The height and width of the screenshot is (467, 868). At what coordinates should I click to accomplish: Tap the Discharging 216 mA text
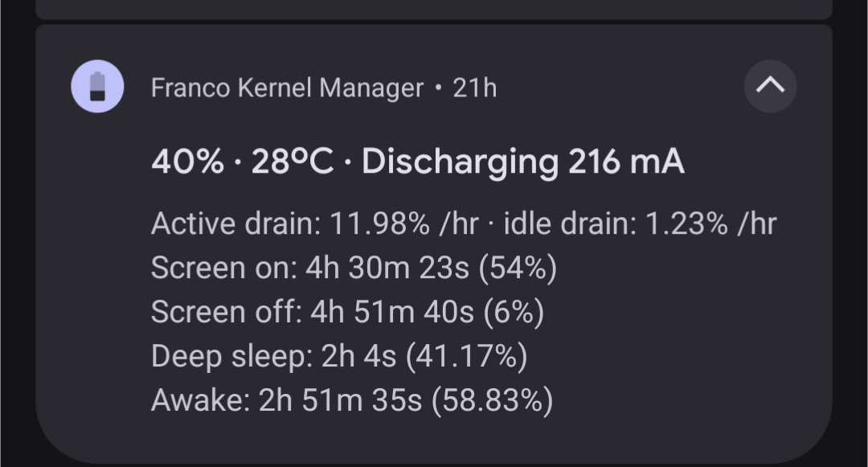coord(523,162)
